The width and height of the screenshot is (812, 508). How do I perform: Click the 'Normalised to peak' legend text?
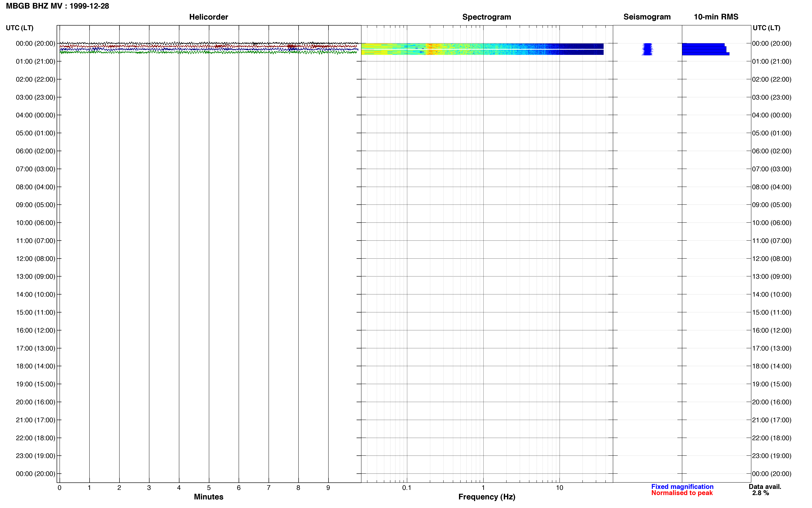(x=682, y=493)
